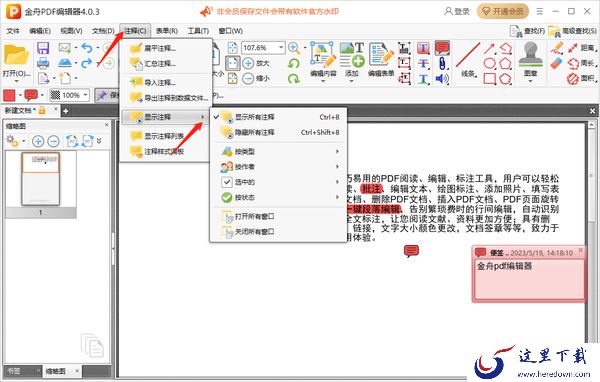
Task: Switch to the 缩略图 bottom tab
Action: click(56, 371)
